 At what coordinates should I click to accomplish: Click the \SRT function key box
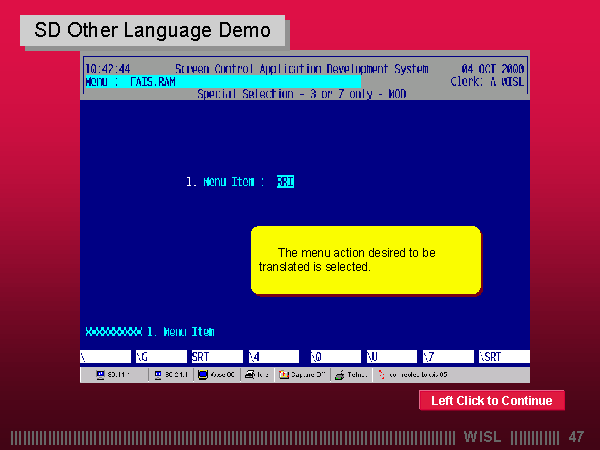click(503, 356)
